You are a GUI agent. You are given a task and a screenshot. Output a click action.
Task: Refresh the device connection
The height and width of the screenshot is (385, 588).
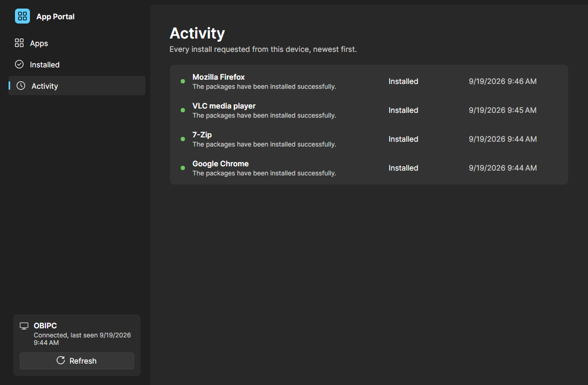coord(77,360)
